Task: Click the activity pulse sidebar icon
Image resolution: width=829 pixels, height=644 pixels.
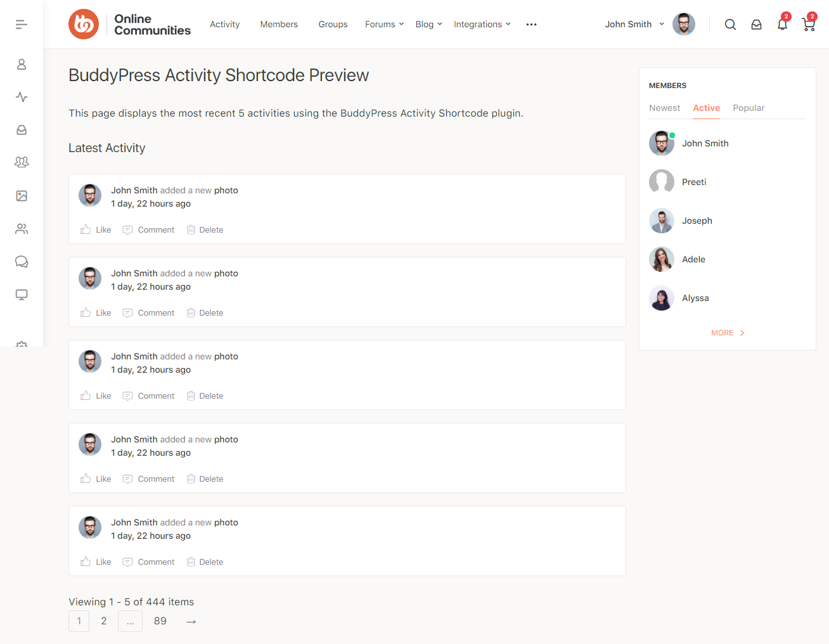Action: pos(22,97)
